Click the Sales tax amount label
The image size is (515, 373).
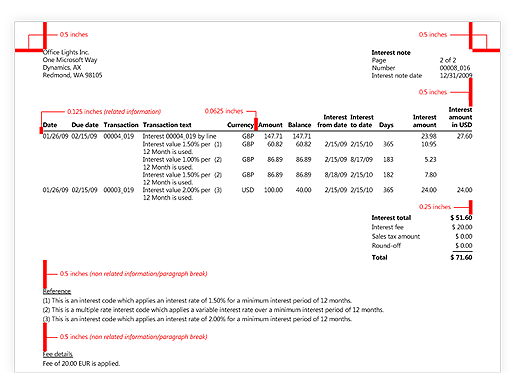click(396, 237)
